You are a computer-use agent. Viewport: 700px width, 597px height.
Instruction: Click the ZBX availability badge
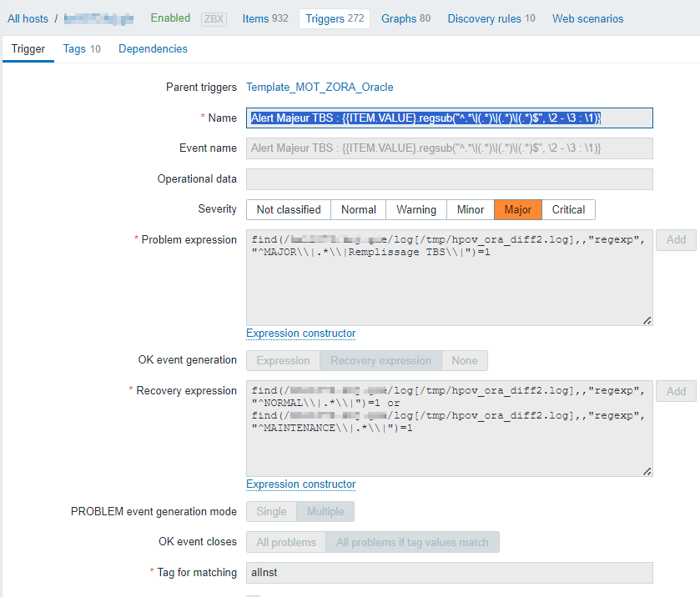pos(214,19)
